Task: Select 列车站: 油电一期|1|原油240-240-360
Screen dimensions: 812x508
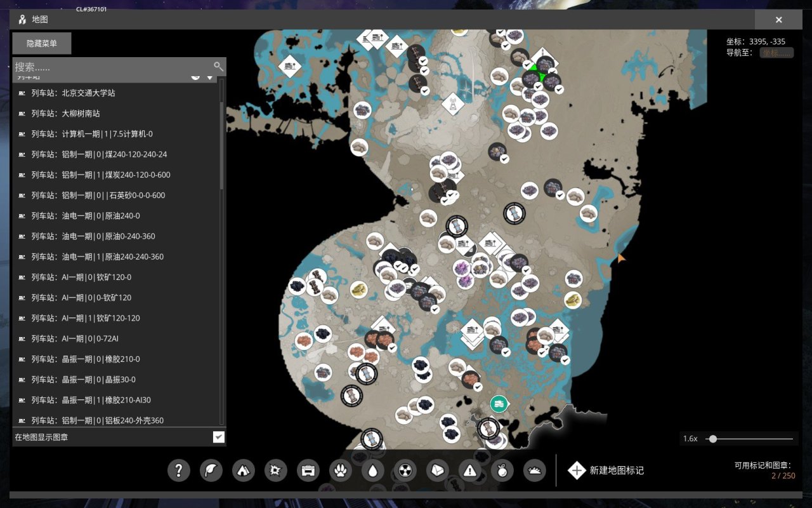Action: (115, 257)
